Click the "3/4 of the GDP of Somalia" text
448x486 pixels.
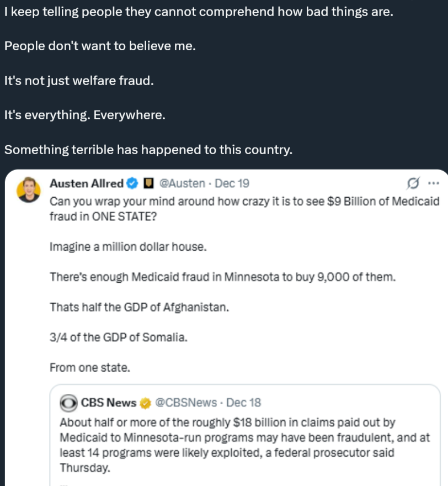118,337
